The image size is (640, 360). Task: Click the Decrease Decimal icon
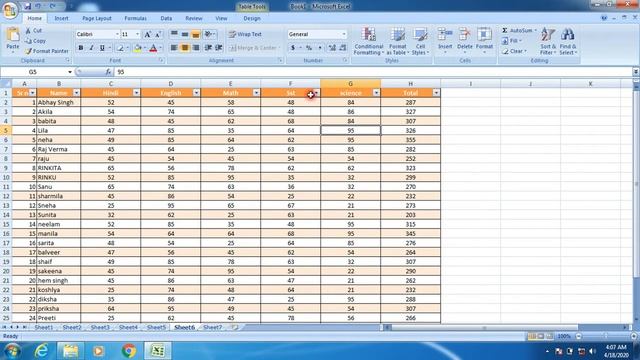click(x=343, y=48)
